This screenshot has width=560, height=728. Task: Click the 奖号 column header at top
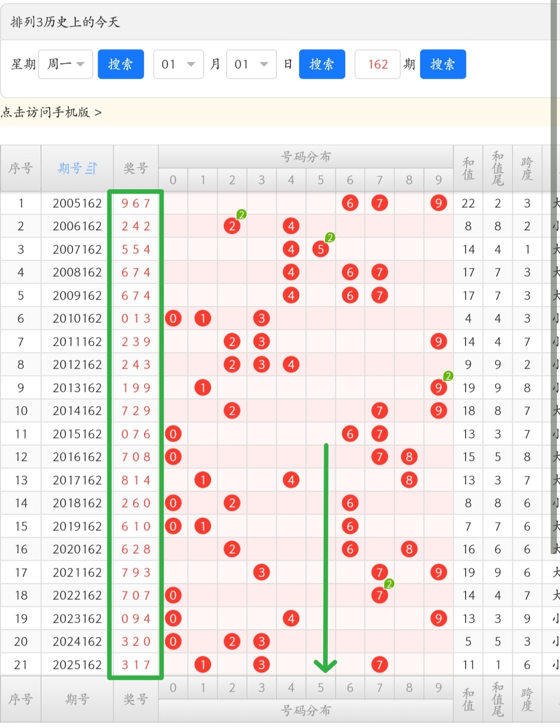(136, 169)
